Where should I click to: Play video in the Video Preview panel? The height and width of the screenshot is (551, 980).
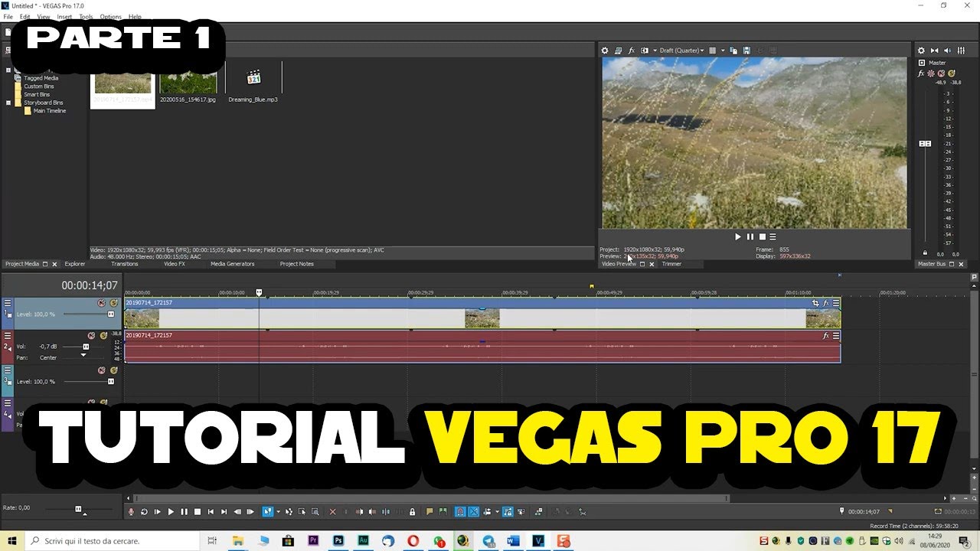point(738,236)
